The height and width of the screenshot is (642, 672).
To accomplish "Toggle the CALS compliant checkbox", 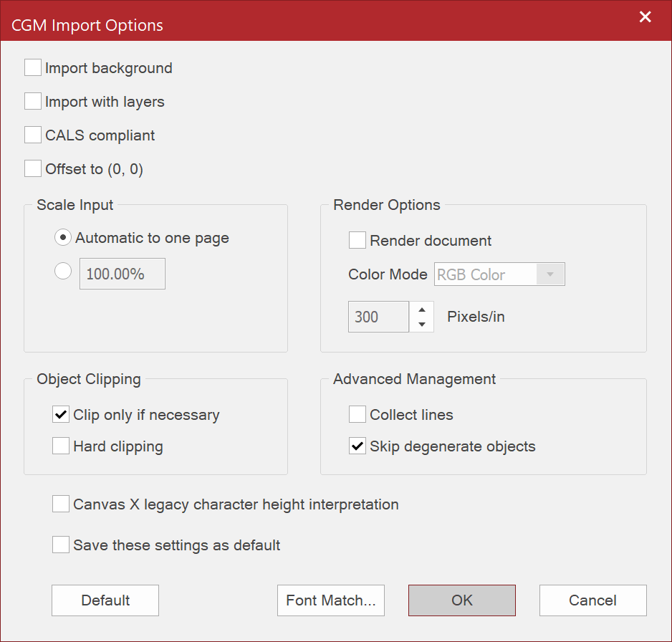I will tap(33, 135).
